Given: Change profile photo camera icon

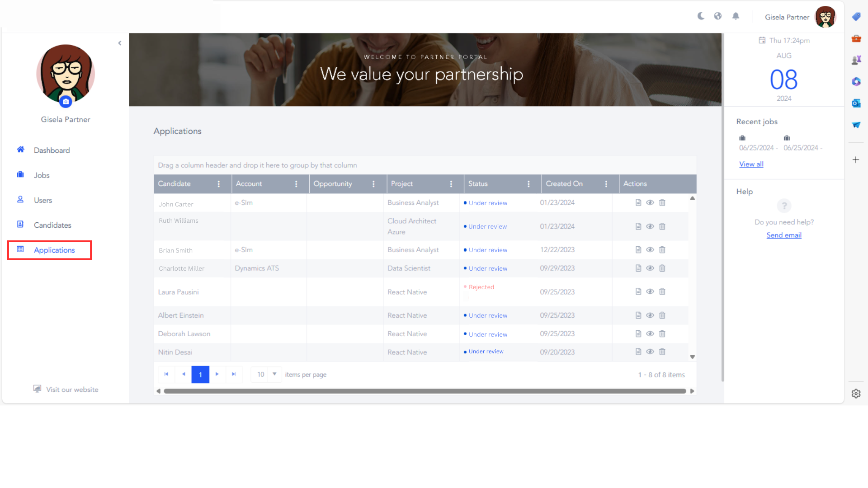Looking at the screenshot, I should point(66,102).
